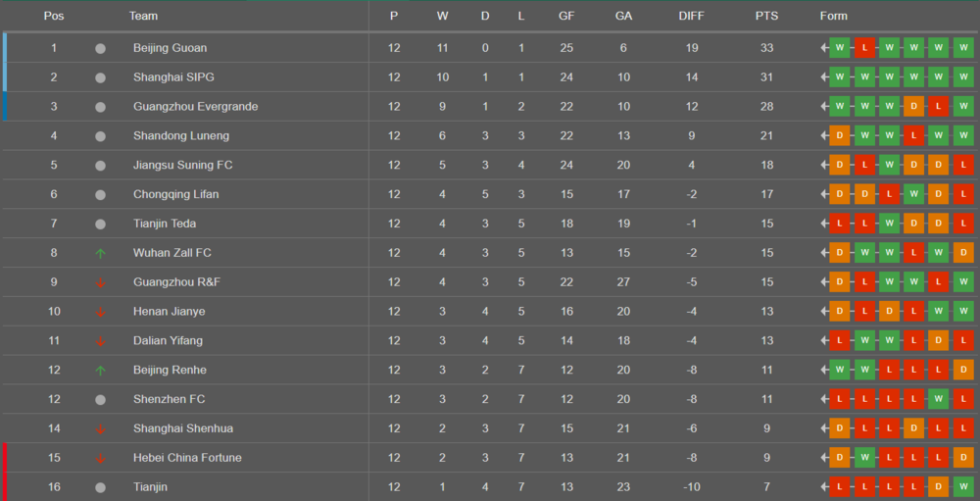
Task: Click the red down arrow beside Hebei China Fortune
Action: [x=100, y=459]
